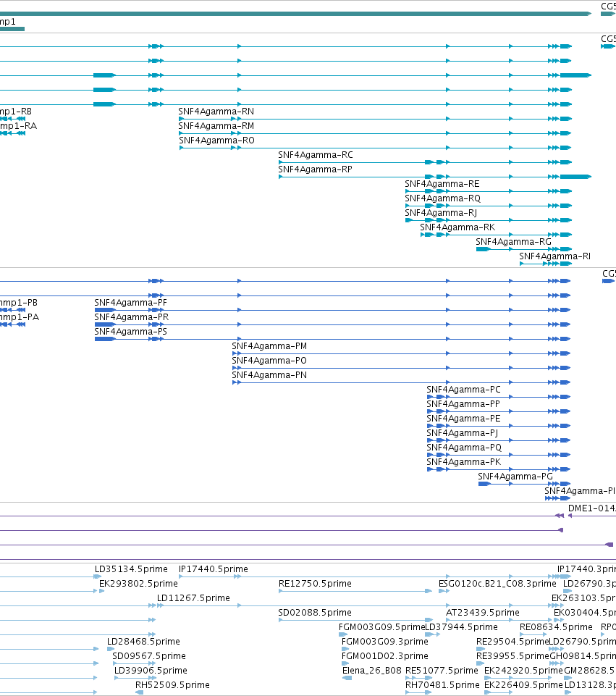This screenshot has height=696, width=616.
Task: Click the LD35134.5prime EST label
Action: [x=131, y=569]
